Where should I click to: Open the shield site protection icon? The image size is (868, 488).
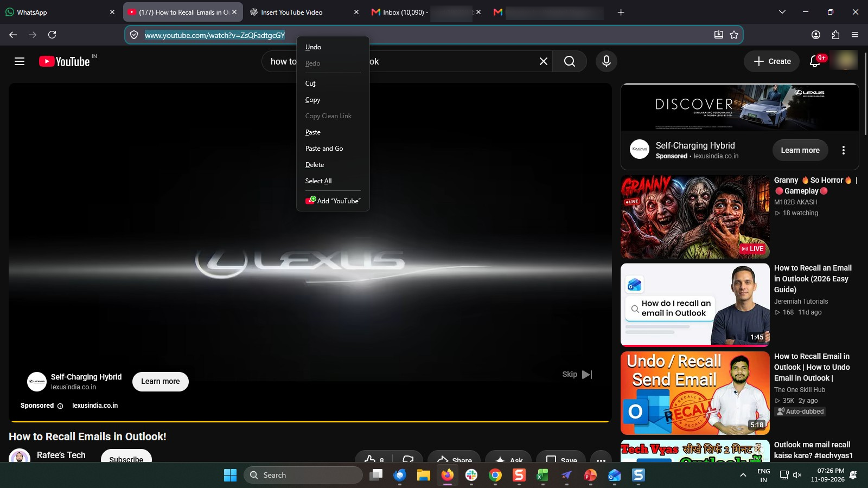coord(134,35)
